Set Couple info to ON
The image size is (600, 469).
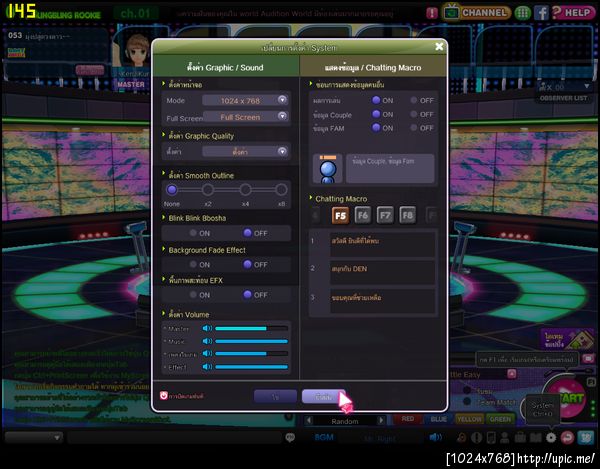tap(376, 114)
